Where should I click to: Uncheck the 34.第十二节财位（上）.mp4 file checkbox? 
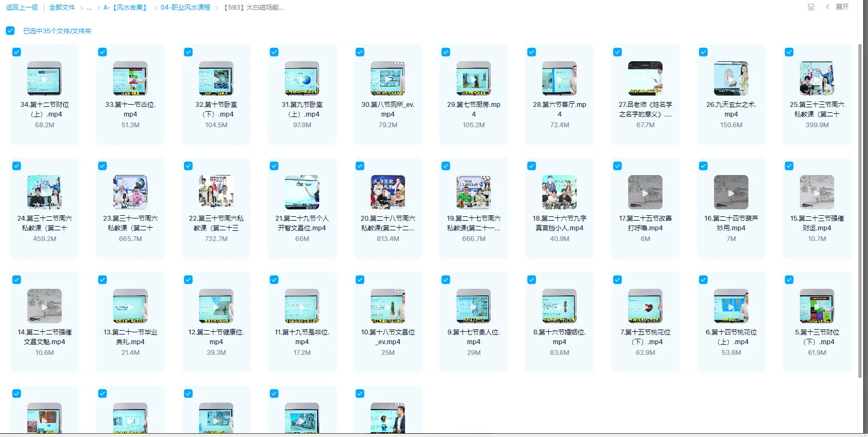pyautogui.click(x=17, y=52)
